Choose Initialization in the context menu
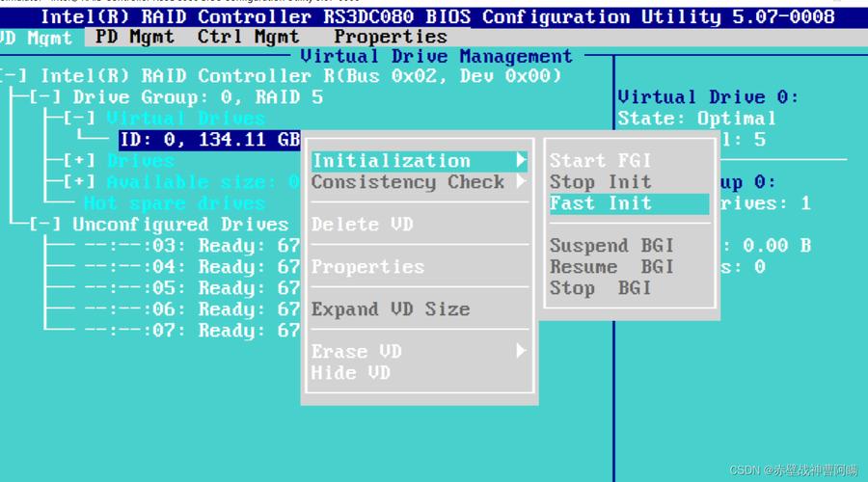Viewport: 868px width, 482px height. click(420, 160)
